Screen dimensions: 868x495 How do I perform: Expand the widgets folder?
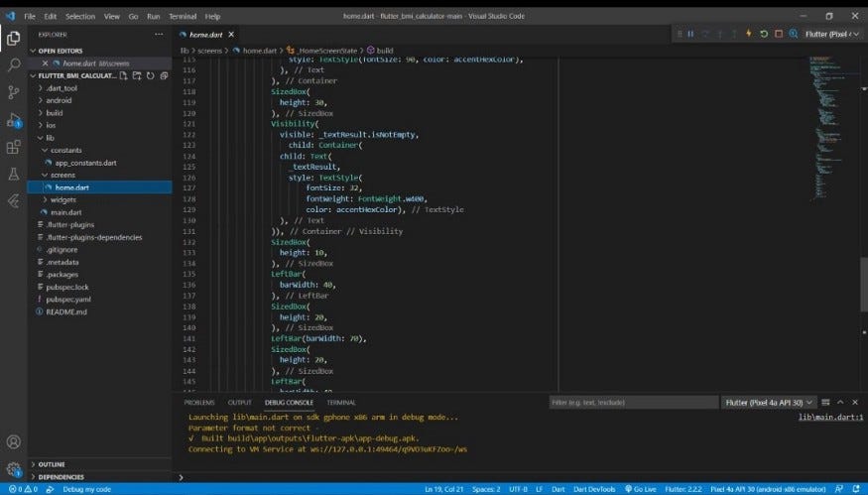(63, 199)
